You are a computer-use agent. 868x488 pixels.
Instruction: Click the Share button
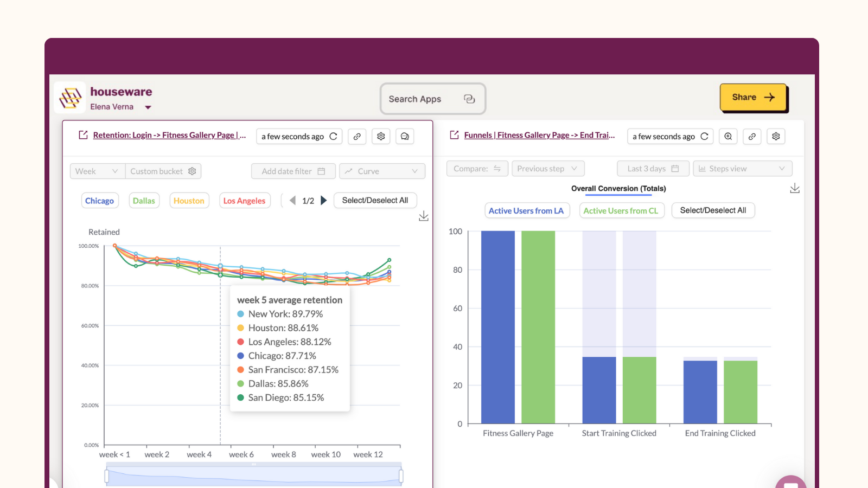pos(754,98)
